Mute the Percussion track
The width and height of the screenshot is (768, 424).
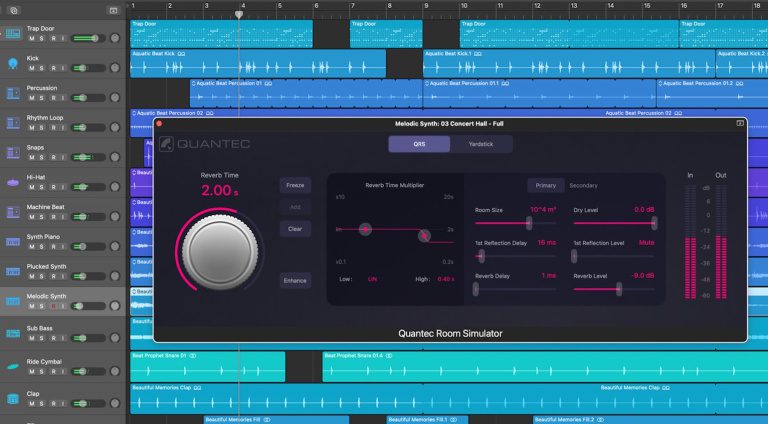(x=31, y=98)
